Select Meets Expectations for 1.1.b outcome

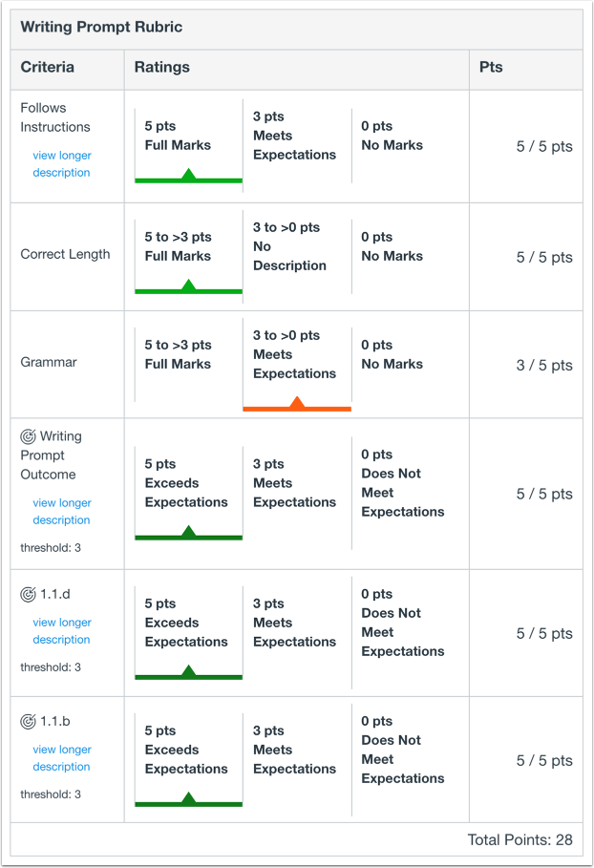(295, 750)
